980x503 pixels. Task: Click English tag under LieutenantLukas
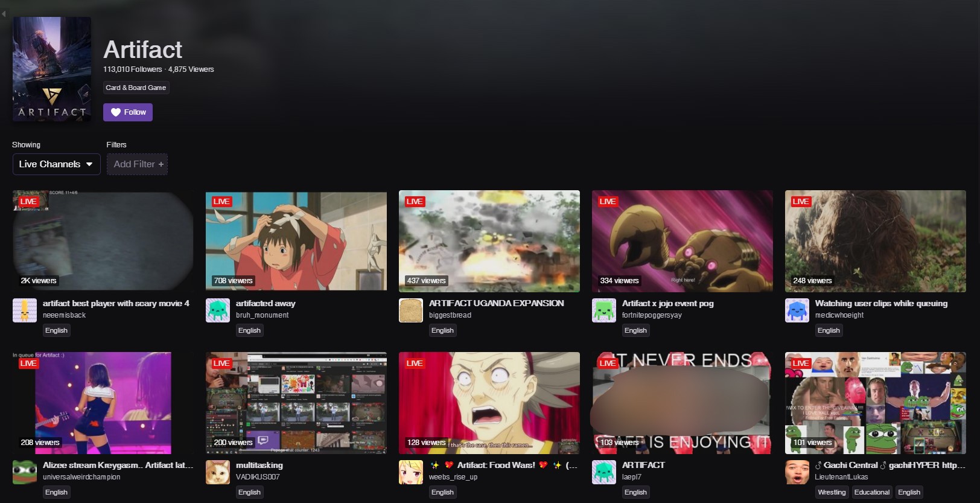point(909,492)
